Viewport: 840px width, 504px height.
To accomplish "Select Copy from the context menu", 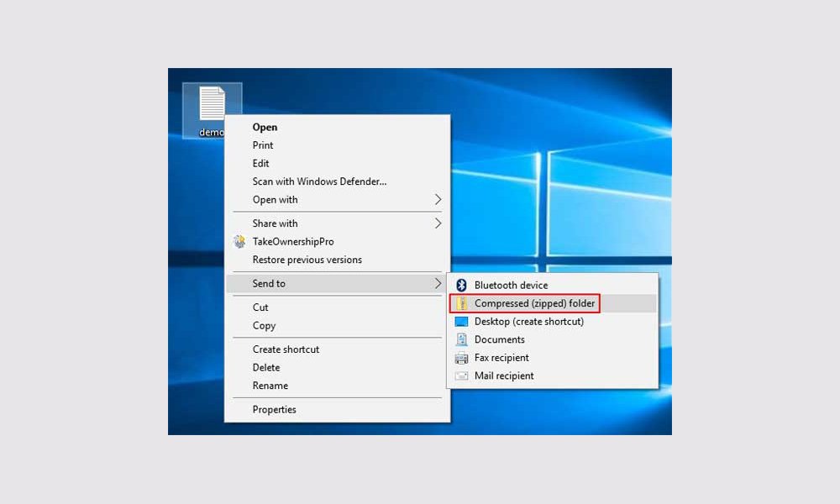I will pos(337,326).
